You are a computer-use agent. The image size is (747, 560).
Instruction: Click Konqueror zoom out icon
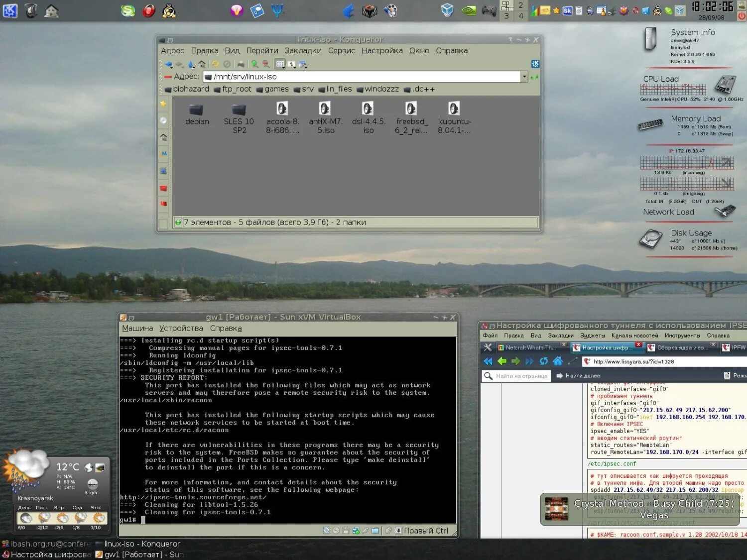tap(266, 64)
